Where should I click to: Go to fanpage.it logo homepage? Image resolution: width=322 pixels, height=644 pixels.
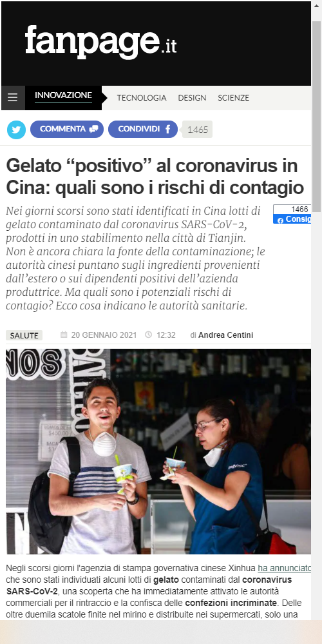[x=101, y=41]
